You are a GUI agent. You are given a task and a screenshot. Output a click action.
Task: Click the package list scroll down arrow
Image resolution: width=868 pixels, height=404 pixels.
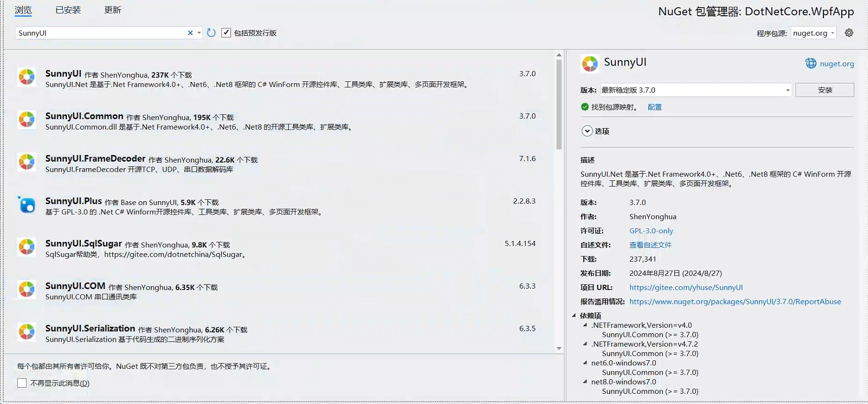559,349
